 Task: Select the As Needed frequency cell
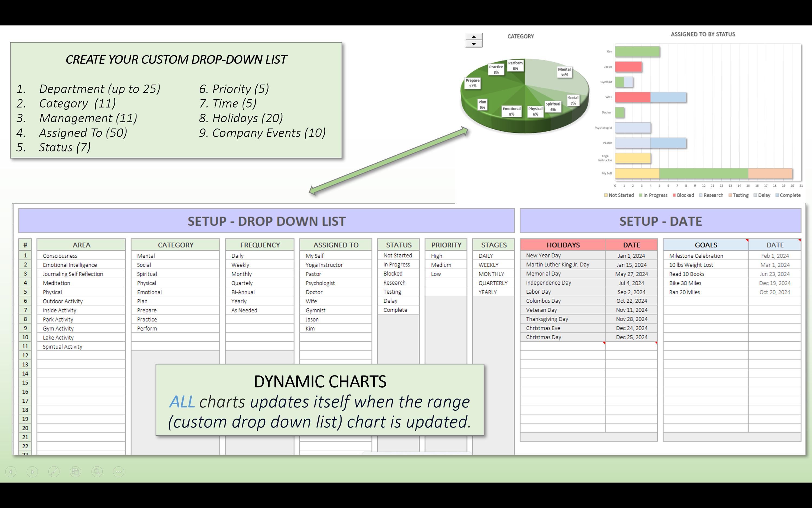pos(260,310)
